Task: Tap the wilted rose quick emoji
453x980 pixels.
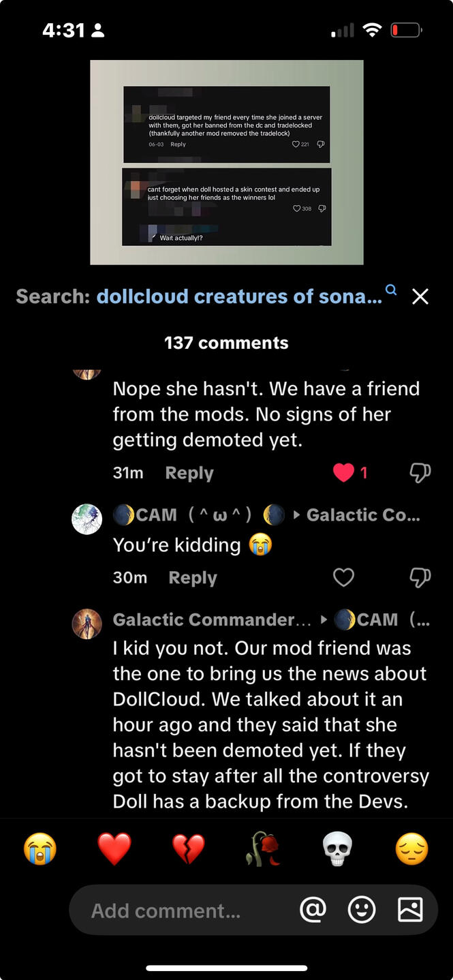Action: click(263, 850)
